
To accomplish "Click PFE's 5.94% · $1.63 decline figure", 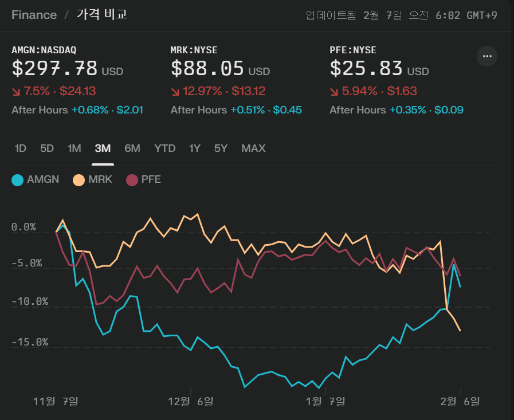I will pos(379,91).
